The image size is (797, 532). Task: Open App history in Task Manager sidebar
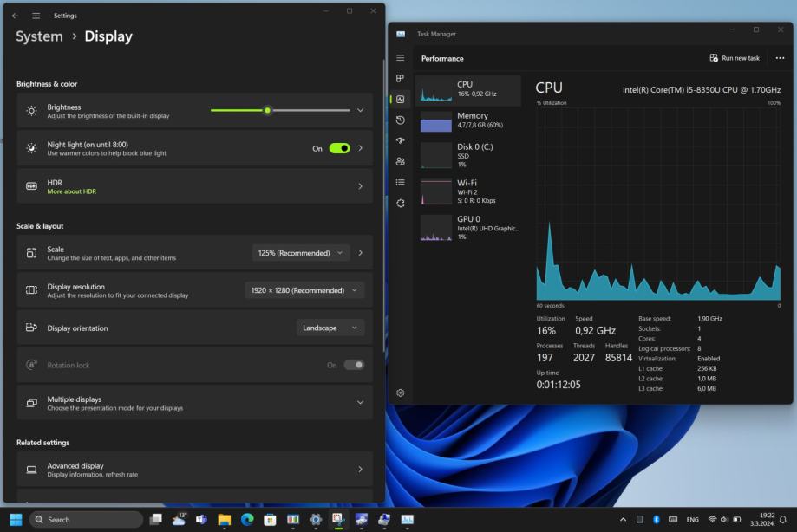tap(401, 120)
